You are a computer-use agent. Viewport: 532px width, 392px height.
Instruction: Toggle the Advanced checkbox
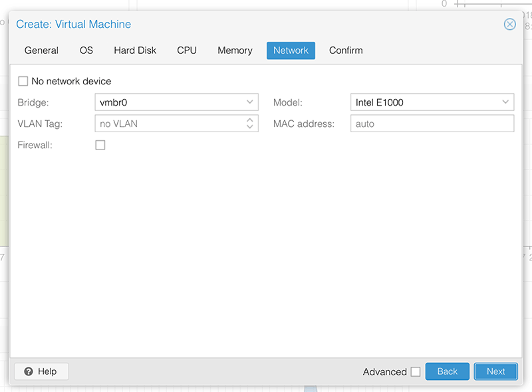(415, 371)
